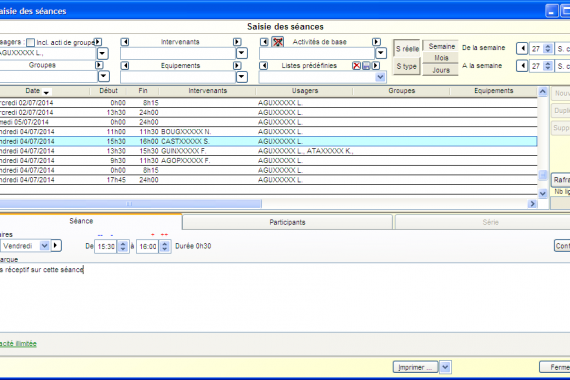
Task: Toggle Incl. acti de groupe checkbox
Action: tap(31, 43)
